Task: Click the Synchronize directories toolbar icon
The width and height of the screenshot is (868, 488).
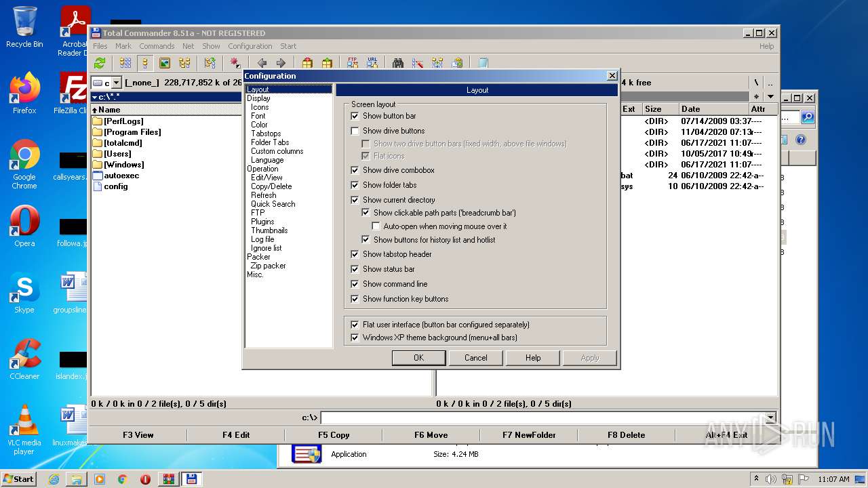Action: pos(437,63)
